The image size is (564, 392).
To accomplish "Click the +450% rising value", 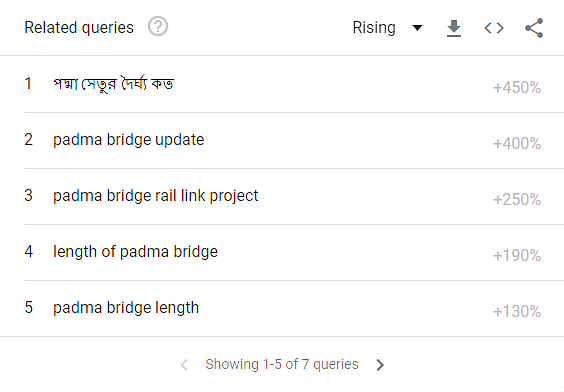I will click(517, 87).
